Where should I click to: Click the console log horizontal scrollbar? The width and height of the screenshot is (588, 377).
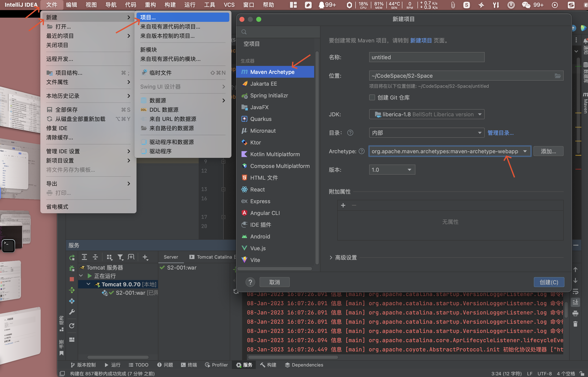(293, 357)
